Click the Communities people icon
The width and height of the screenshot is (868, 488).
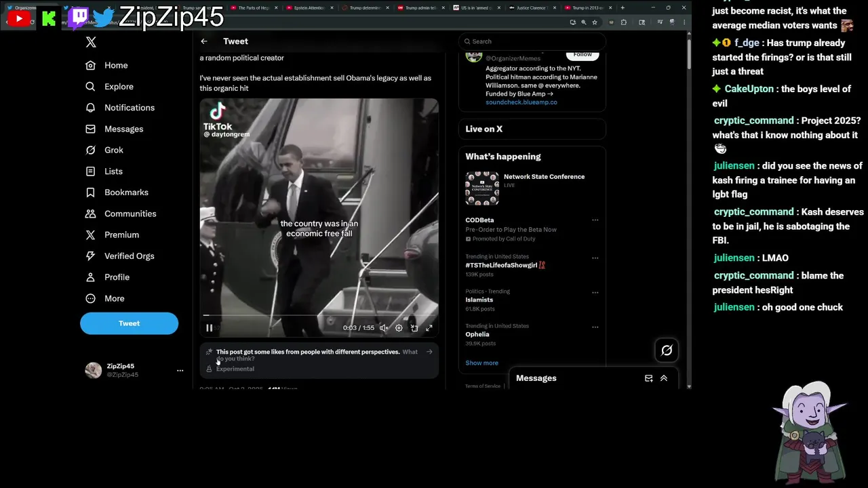pyautogui.click(x=90, y=213)
